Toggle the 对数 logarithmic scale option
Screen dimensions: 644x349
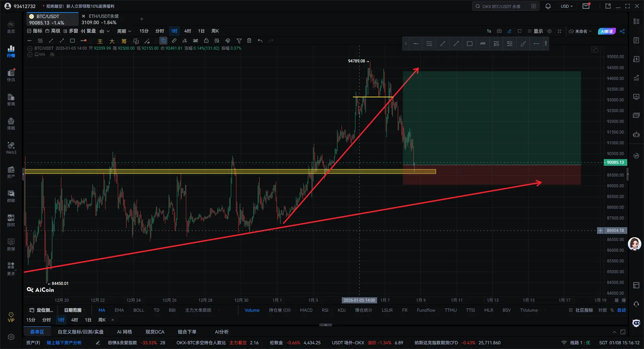(x=602, y=310)
